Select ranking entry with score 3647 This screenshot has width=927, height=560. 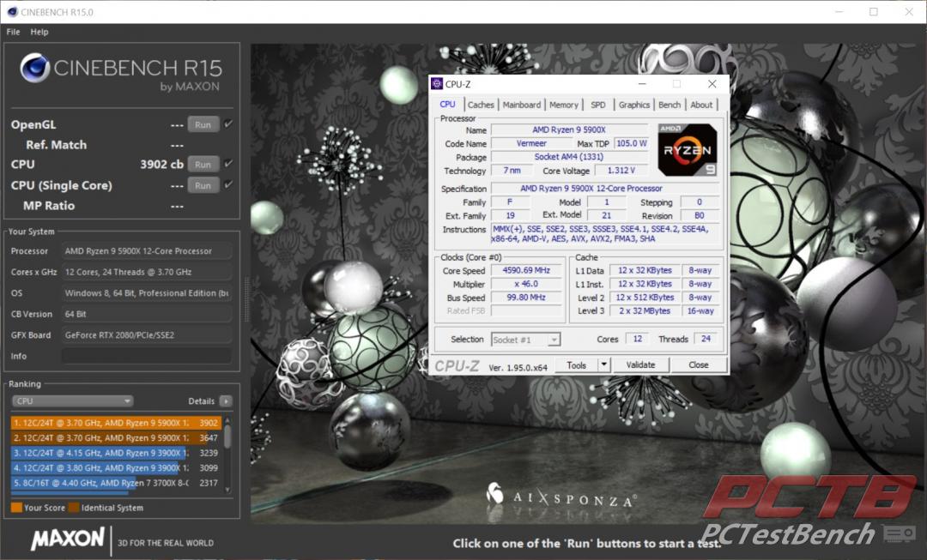click(116, 437)
